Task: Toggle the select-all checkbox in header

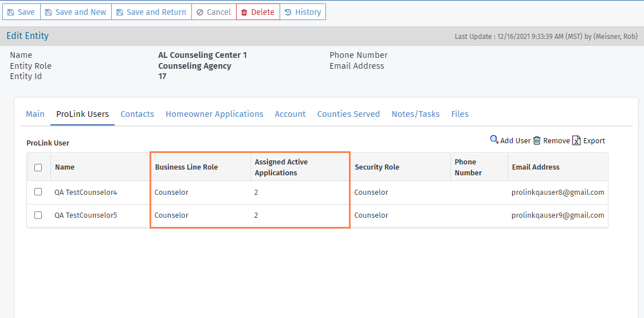Action: [x=38, y=167]
